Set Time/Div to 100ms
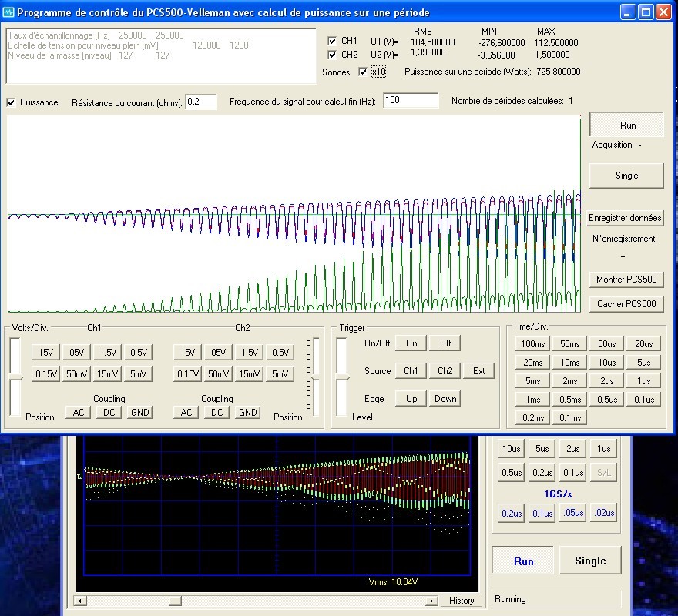 click(532, 344)
